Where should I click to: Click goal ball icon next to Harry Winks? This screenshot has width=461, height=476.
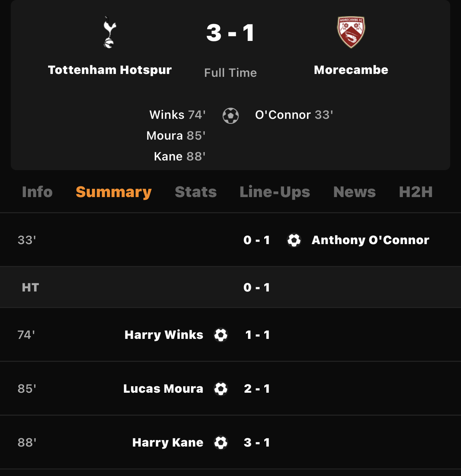pos(221,335)
